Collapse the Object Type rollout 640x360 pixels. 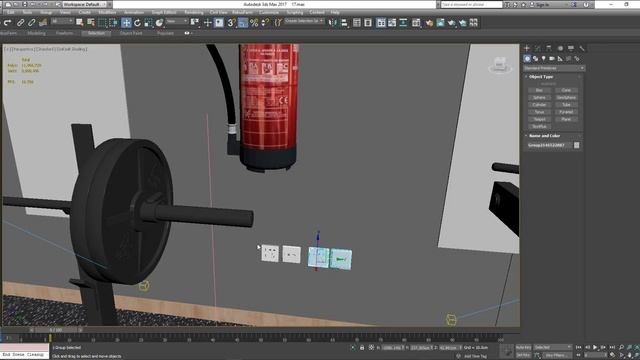pos(540,77)
